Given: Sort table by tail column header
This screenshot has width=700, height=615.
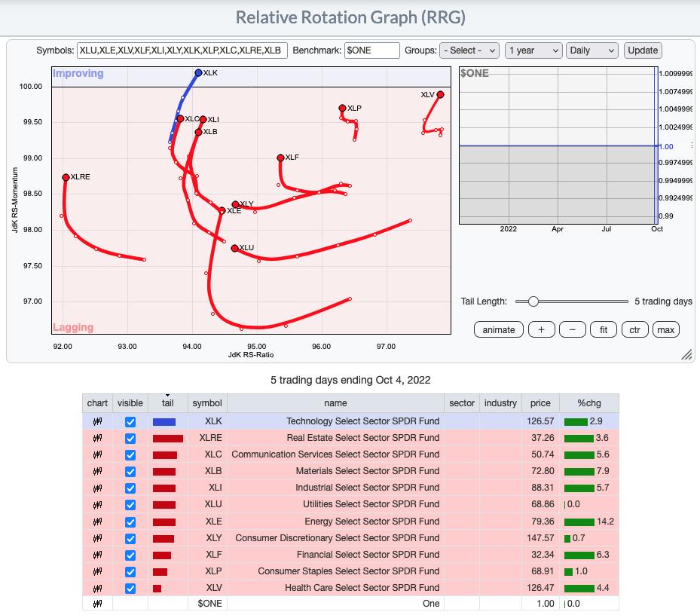Looking at the screenshot, I should pos(167,403).
